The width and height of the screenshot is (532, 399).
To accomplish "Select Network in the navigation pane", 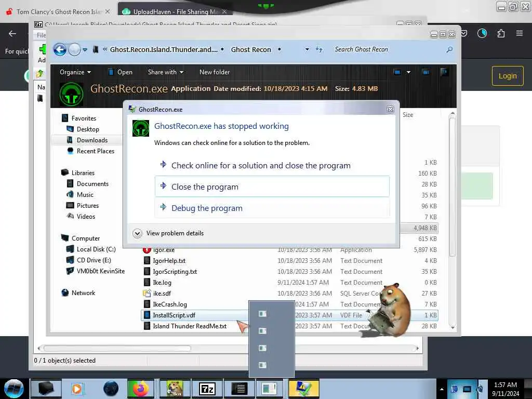I will (x=83, y=293).
